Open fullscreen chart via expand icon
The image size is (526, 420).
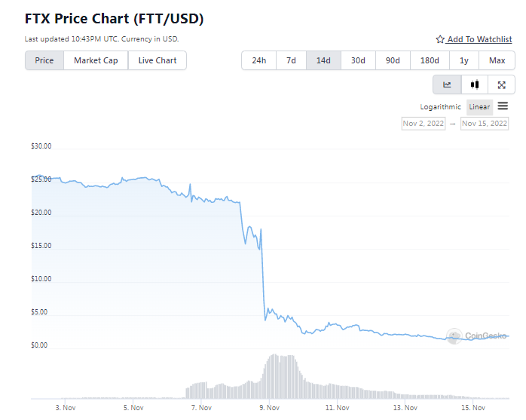(x=501, y=85)
